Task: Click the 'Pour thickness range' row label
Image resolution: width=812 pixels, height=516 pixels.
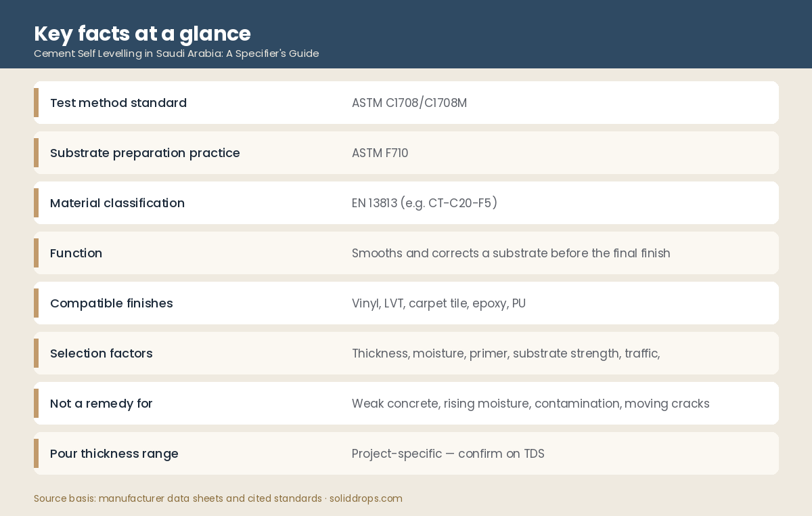Action: (114, 454)
